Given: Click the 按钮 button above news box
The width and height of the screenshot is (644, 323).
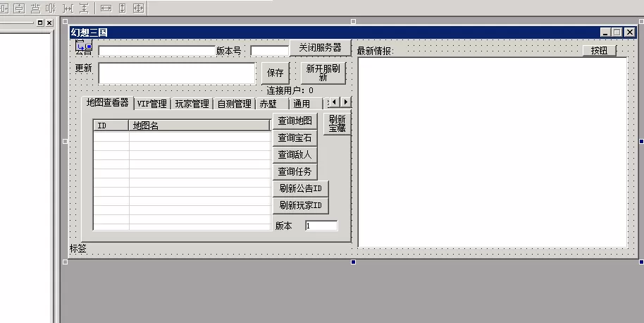Looking at the screenshot, I should coord(599,50).
